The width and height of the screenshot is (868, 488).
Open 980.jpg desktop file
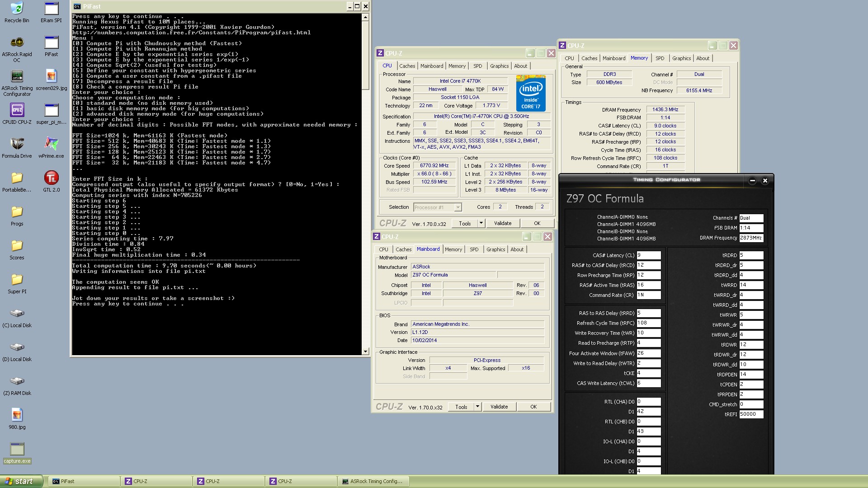[x=17, y=419]
